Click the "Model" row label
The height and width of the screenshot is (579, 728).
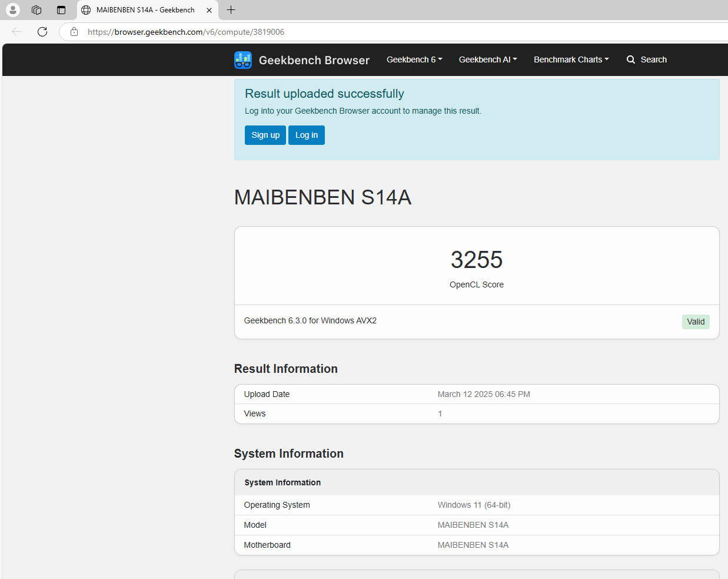255,525
